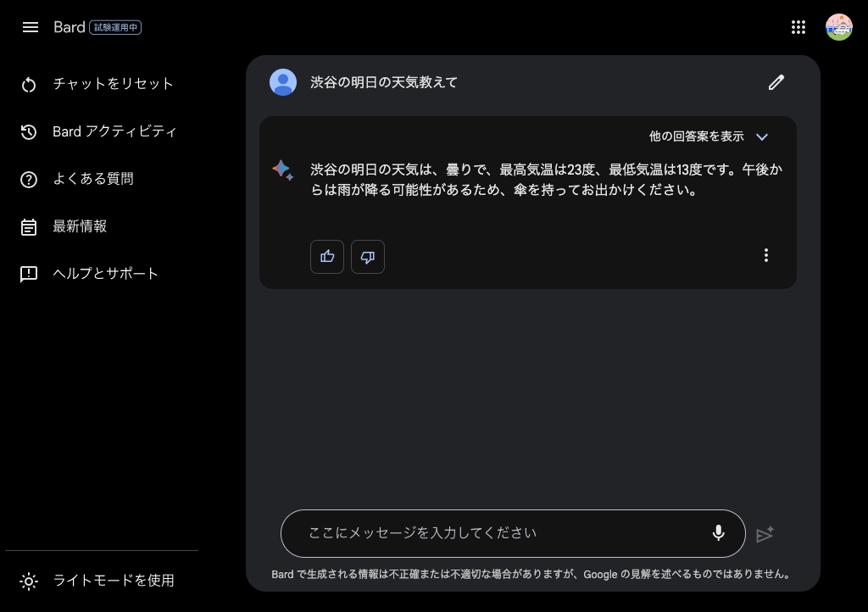The height and width of the screenshot is (612, 868).
Task: Give the response a thumbs down
Action: (x=368, y=256)
